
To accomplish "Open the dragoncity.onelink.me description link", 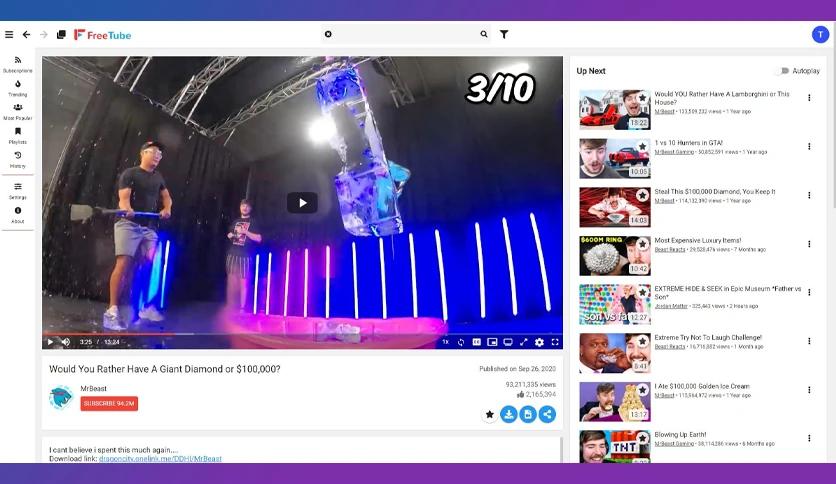I will tap(160, 458).
